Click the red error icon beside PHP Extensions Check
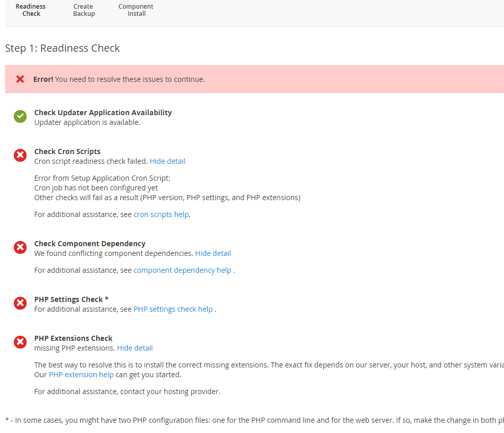 click(20, 342)
